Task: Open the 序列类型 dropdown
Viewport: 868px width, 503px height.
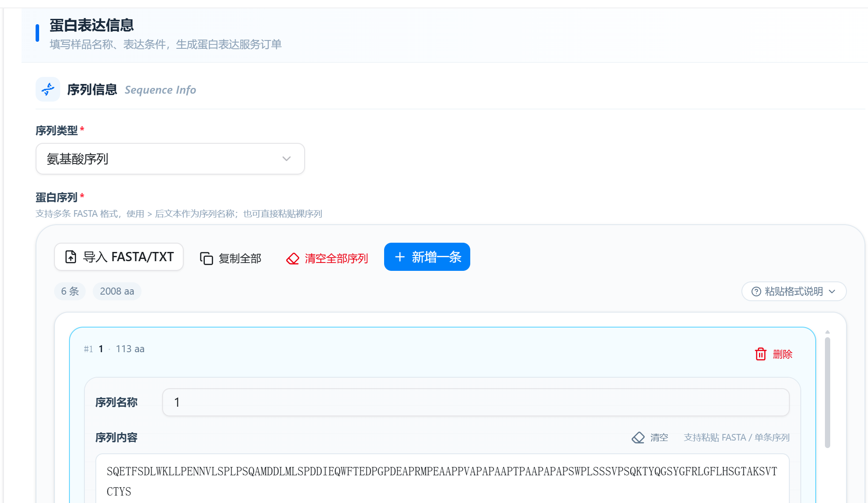Action: [x=170, y=159]
